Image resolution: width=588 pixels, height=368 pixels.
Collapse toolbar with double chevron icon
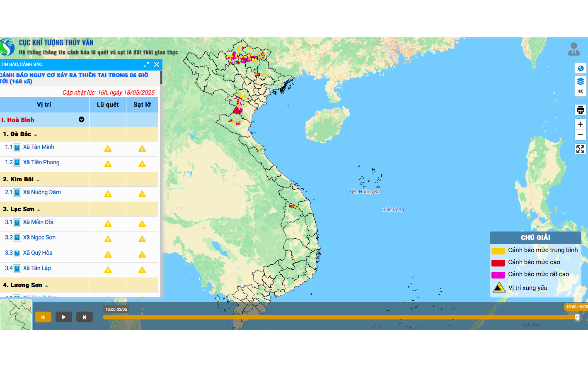click(x=581, y=91)
